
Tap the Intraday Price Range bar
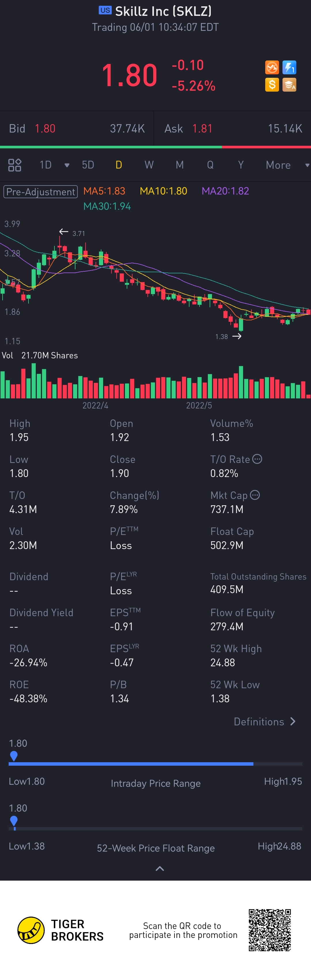(x=155, y=764)
